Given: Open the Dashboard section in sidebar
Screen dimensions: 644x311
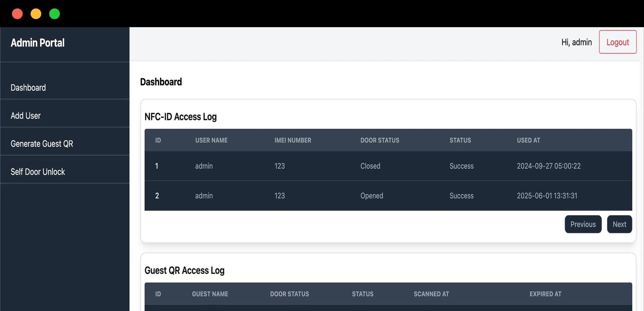Looking at the screenshot, I should point(28,88).
